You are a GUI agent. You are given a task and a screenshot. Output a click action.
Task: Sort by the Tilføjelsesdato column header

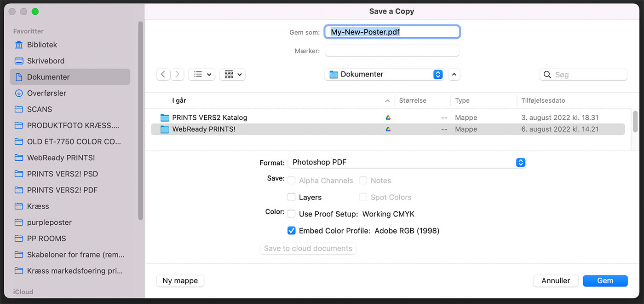pos(543,100)
